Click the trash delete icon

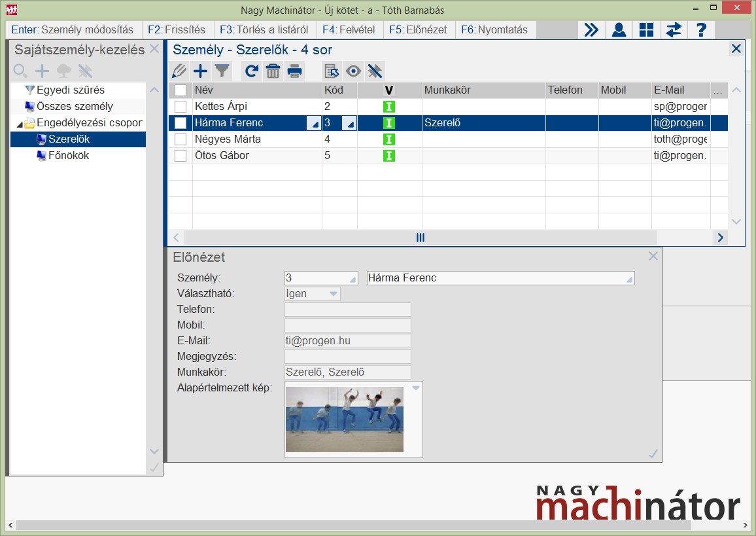pyautogui.click(x=273, y=71)
